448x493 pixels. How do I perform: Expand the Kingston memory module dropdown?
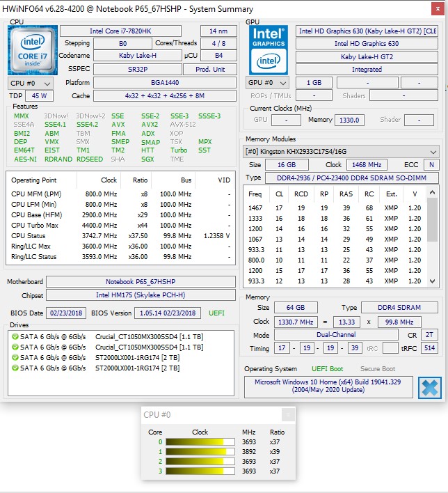pyautogui.click(x=341, y=152)
